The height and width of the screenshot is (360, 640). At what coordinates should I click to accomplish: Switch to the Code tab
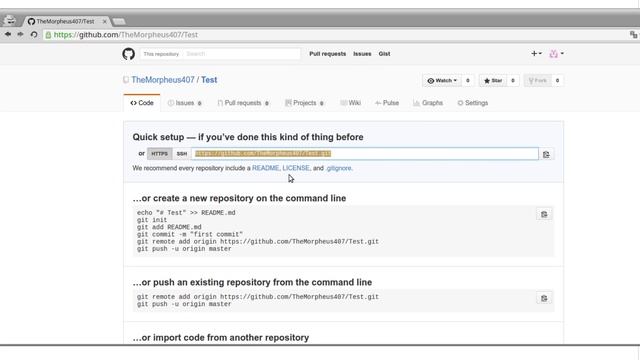[142, 103]
